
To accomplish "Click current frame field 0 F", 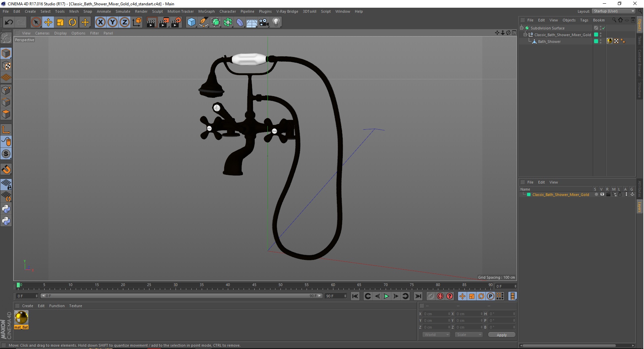I will point(27,296).
